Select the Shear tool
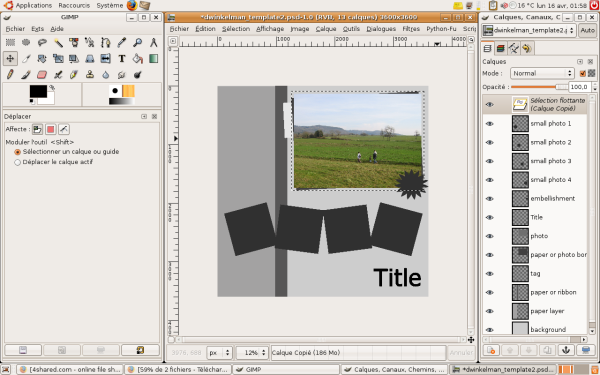 [74, 59]
